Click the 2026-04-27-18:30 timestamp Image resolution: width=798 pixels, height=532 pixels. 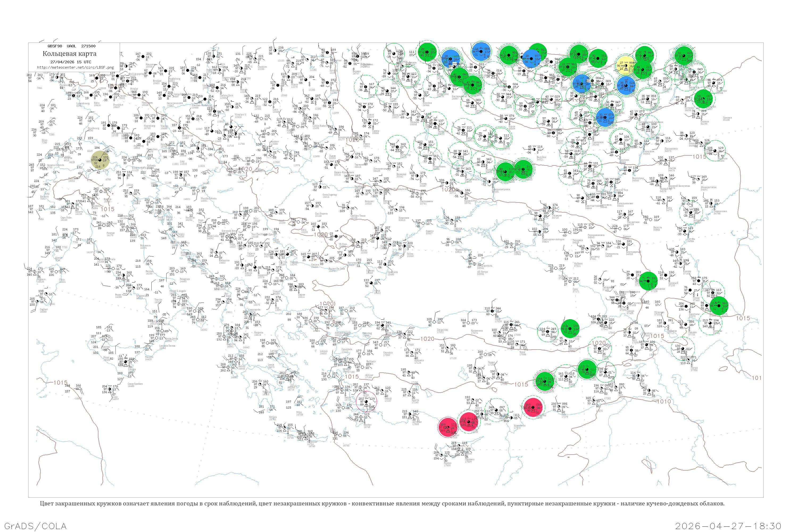(728, 526)
